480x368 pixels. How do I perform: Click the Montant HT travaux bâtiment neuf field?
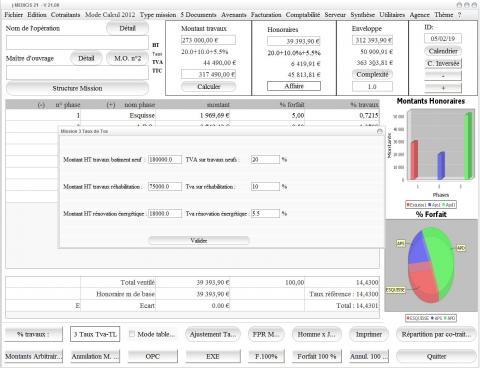click(x=165, y=160)
